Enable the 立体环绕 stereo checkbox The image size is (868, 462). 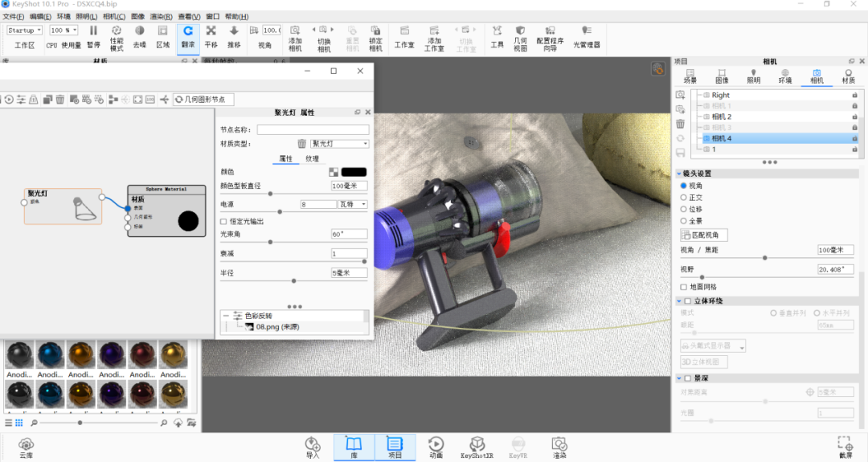[x=687, y=301]
